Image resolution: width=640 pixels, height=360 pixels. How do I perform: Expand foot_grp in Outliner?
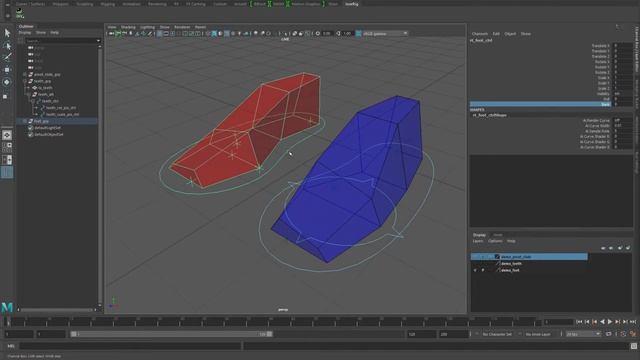pos(25,121)
